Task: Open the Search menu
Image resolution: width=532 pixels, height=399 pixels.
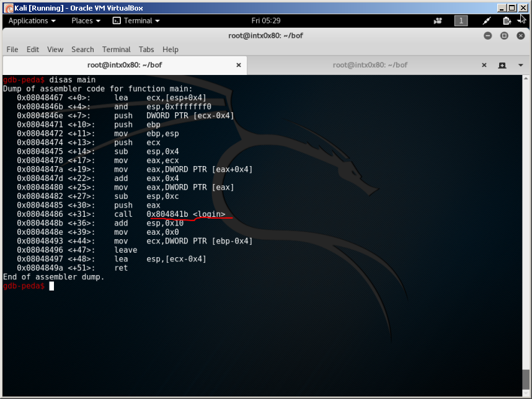Action: coord(82,50)
